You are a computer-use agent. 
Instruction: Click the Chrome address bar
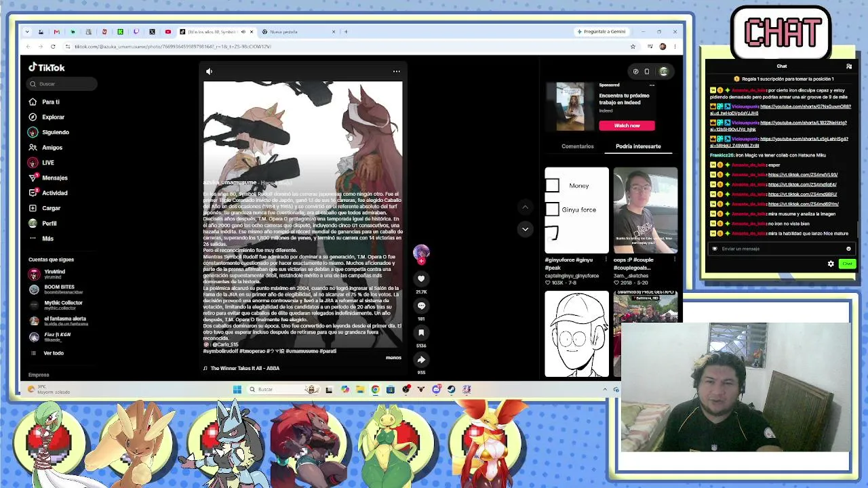click(350, 46)
